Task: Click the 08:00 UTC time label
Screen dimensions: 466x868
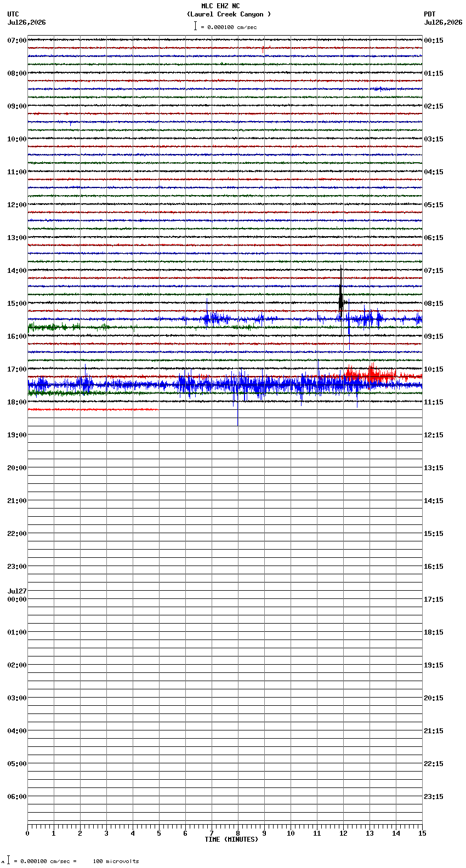Action: (17, 73)
